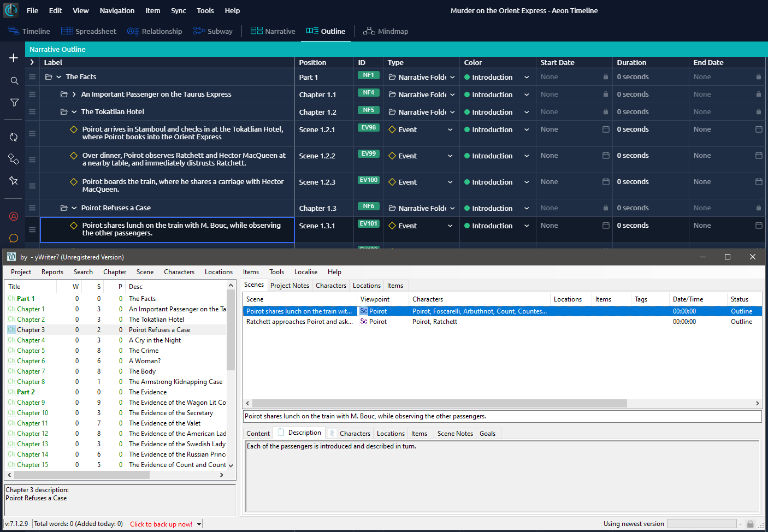
Task: Switch to Relationship view
Action: [155, 31]
